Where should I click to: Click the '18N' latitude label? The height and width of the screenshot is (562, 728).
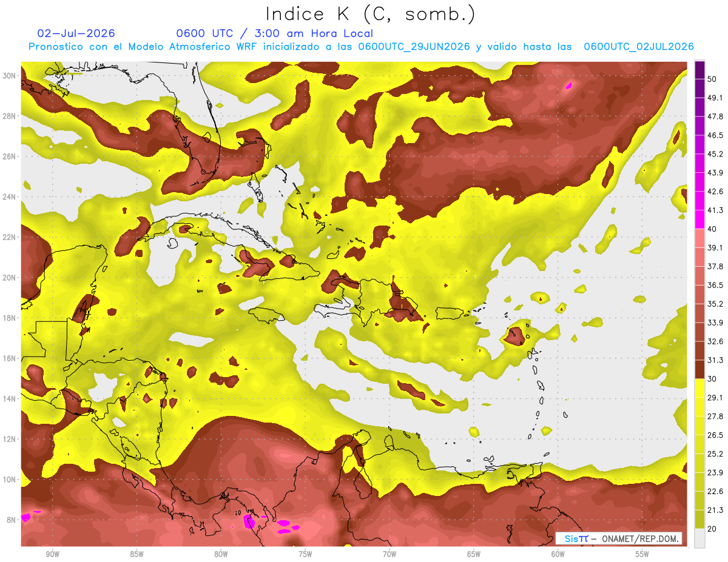pos(9,318)
